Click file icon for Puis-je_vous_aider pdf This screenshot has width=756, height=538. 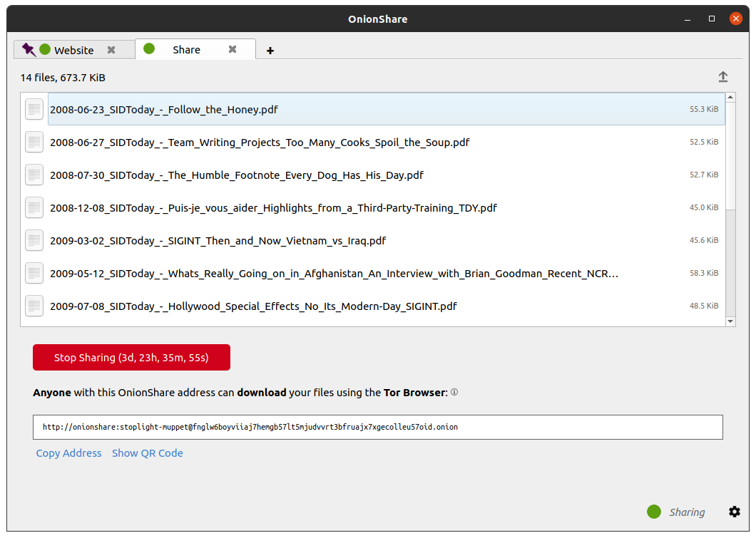pos(34,207)
